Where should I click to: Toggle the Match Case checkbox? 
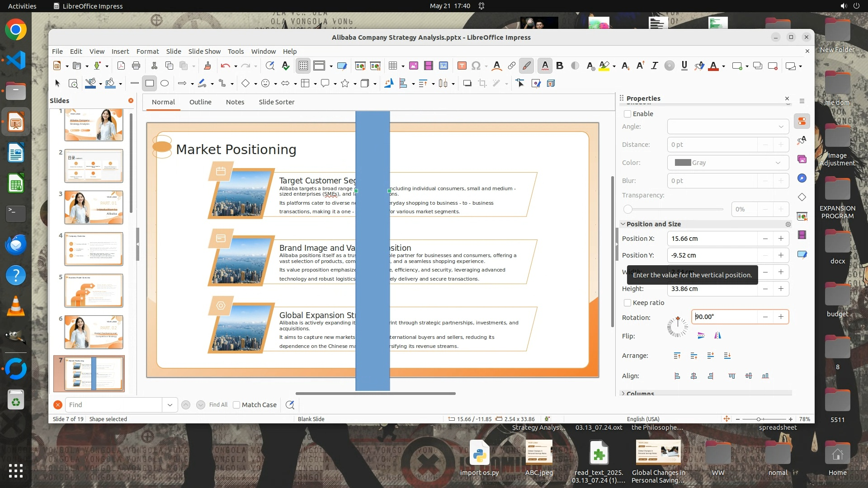click(x=236, y=405)
